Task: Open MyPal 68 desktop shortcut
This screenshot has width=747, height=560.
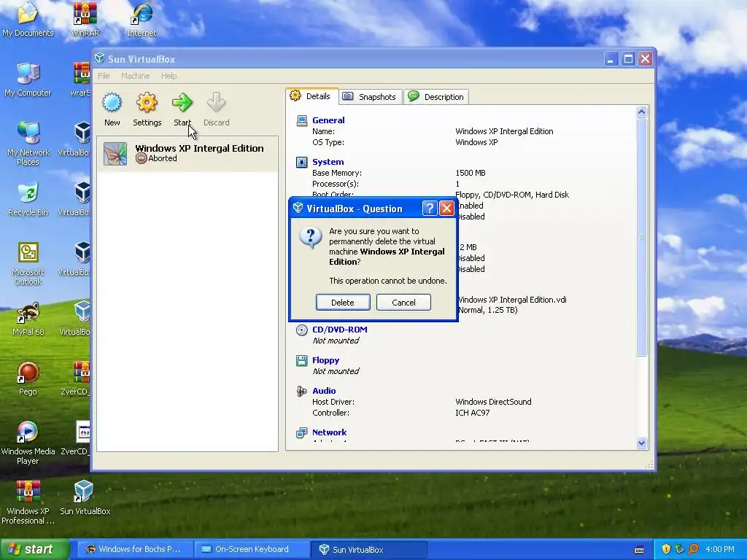Action: [x=28, y=319]
